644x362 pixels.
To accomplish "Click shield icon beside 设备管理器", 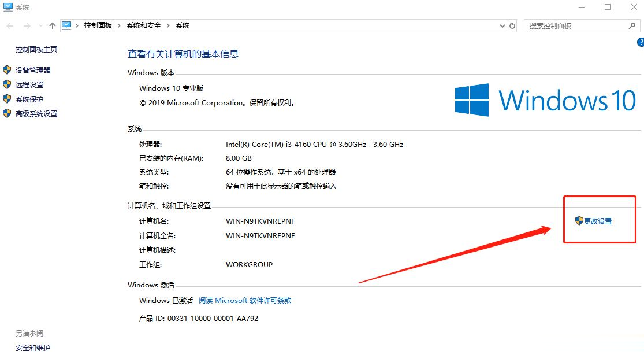I will coord(7,70).
